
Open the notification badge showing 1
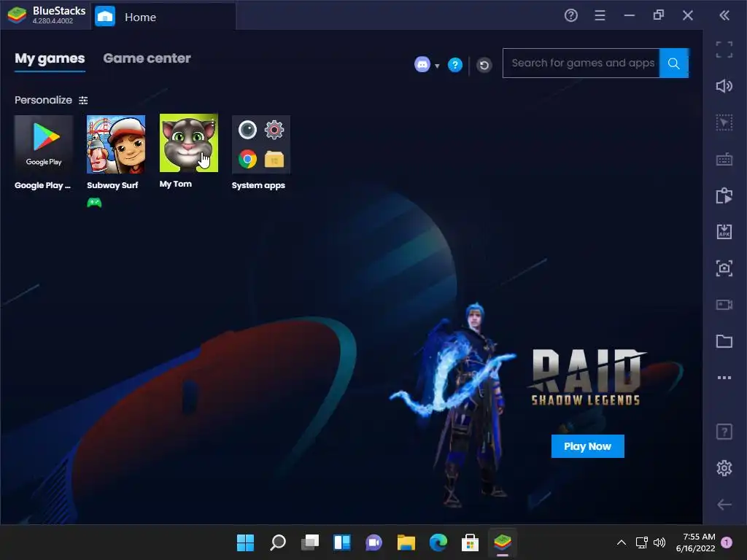[x=727, y=542]
